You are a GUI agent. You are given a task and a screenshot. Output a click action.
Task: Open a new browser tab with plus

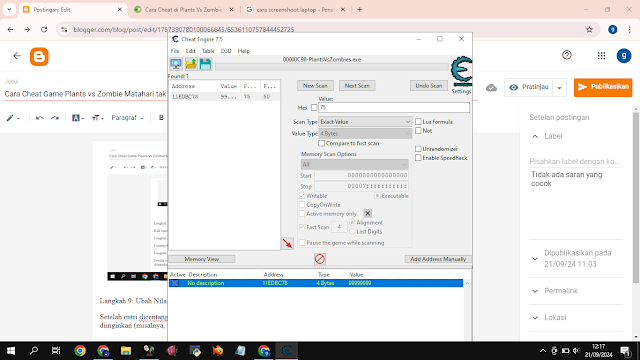point(360,9)
